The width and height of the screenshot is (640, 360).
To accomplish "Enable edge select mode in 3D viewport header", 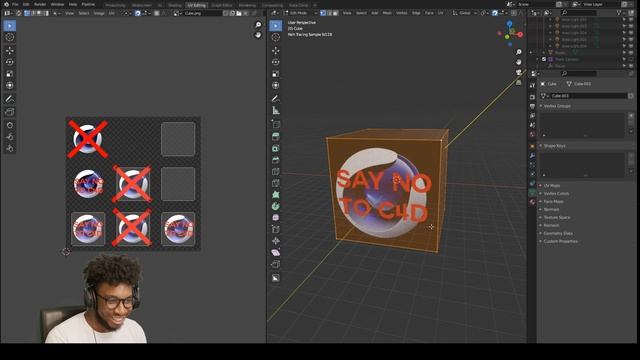I will point(329,13).
